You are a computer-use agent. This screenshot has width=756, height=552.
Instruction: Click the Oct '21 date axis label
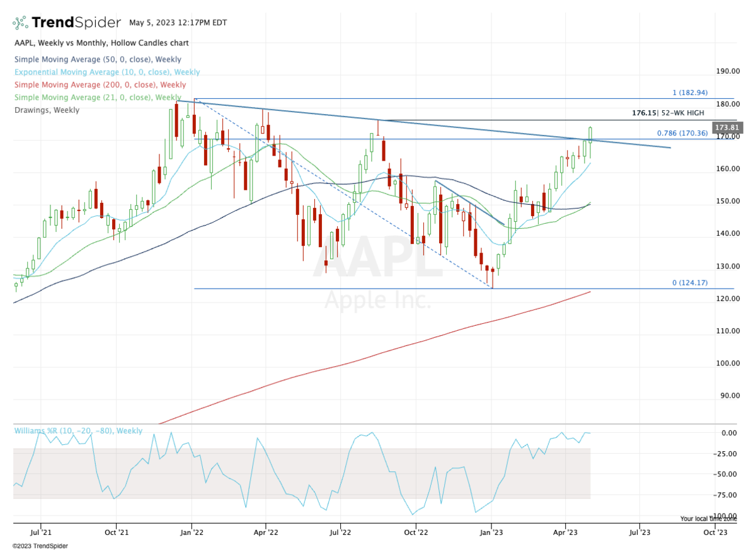click(x=116, y=532)
